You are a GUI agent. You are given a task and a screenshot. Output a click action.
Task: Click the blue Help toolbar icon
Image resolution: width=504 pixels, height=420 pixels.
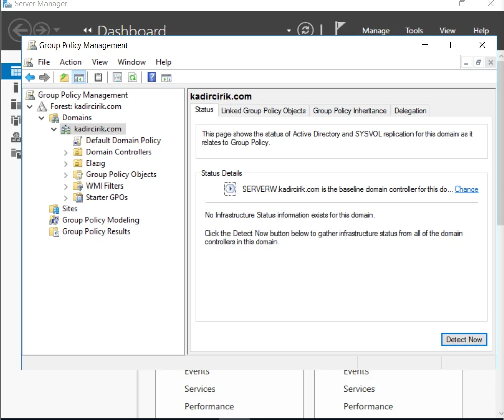[151, 77]
